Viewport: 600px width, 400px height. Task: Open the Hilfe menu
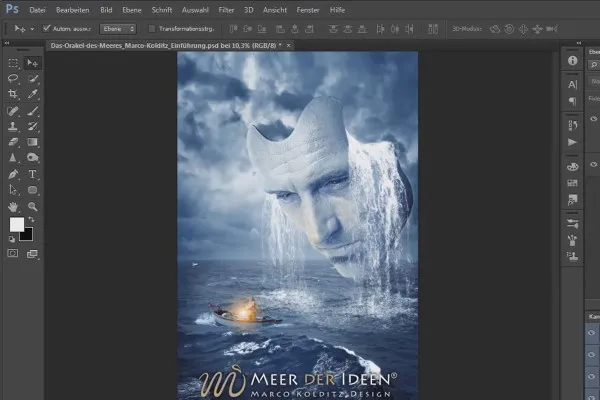[338, 10]
